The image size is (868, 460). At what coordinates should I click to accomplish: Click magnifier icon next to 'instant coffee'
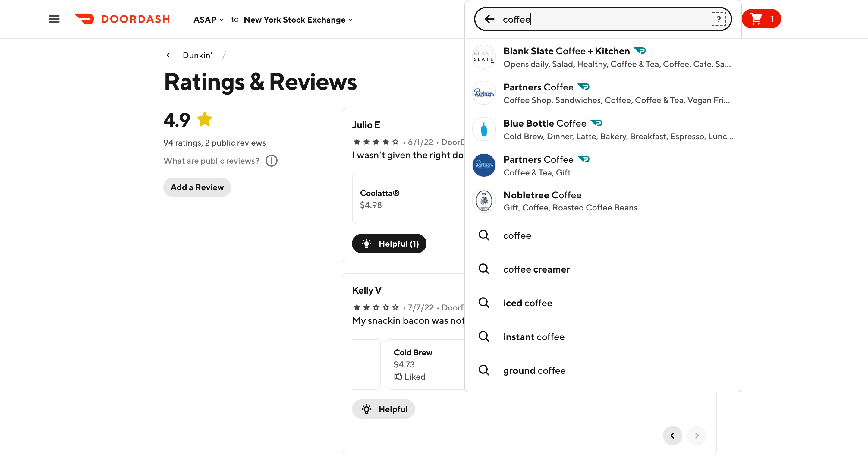tap(484, 336)
